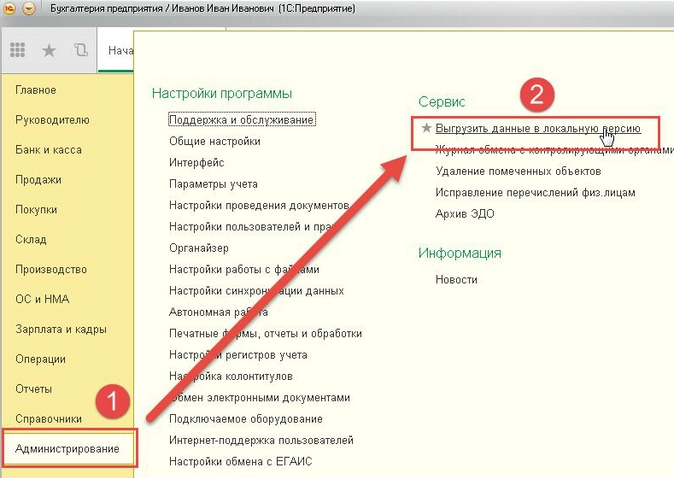Viewport: 674px width, 478px height.
Task: Open Новости under Информация
Action: 456,279
